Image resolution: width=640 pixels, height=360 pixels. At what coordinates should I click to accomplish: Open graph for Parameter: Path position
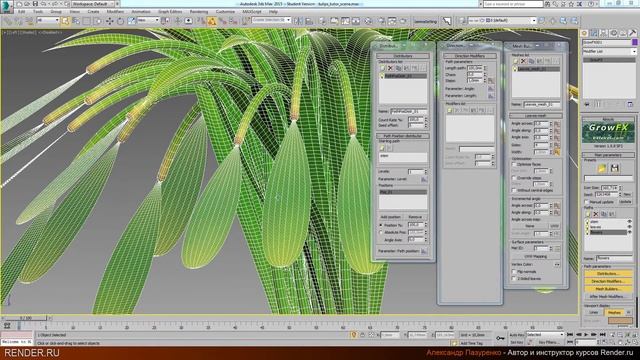tap(424, 251)
